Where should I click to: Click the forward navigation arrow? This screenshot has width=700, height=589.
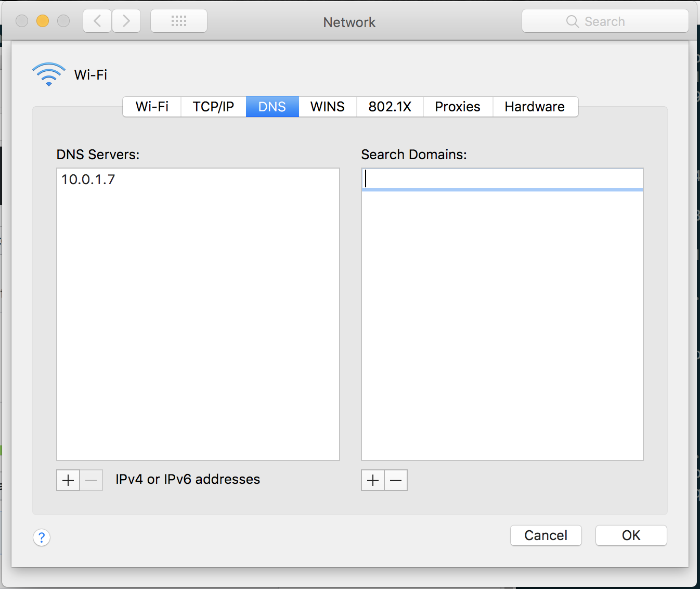pos(126,21)
